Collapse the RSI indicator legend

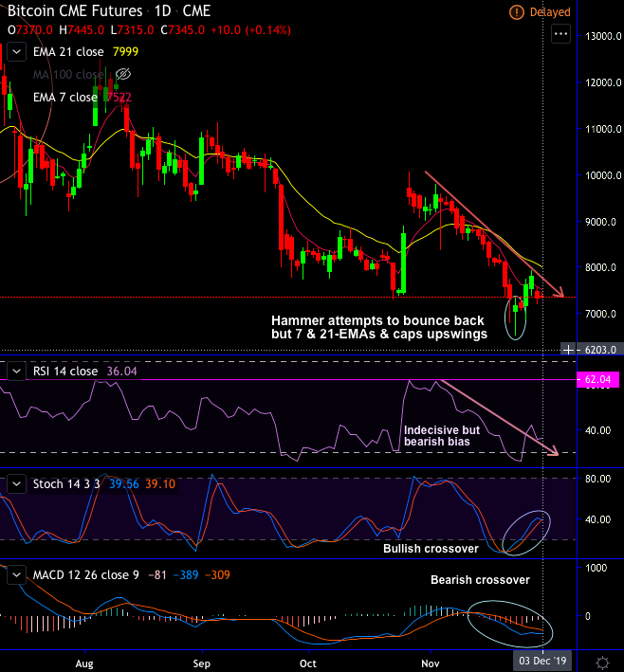click(17, 372)
